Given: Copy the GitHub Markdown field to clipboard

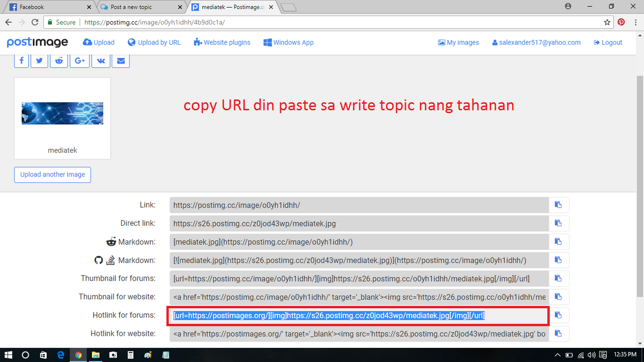Looking at the screenshot, I should (x=558, y=260).
